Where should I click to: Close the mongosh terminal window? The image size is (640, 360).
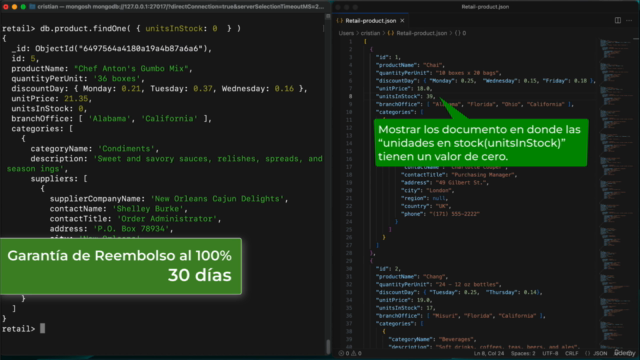tap(6, 7)
